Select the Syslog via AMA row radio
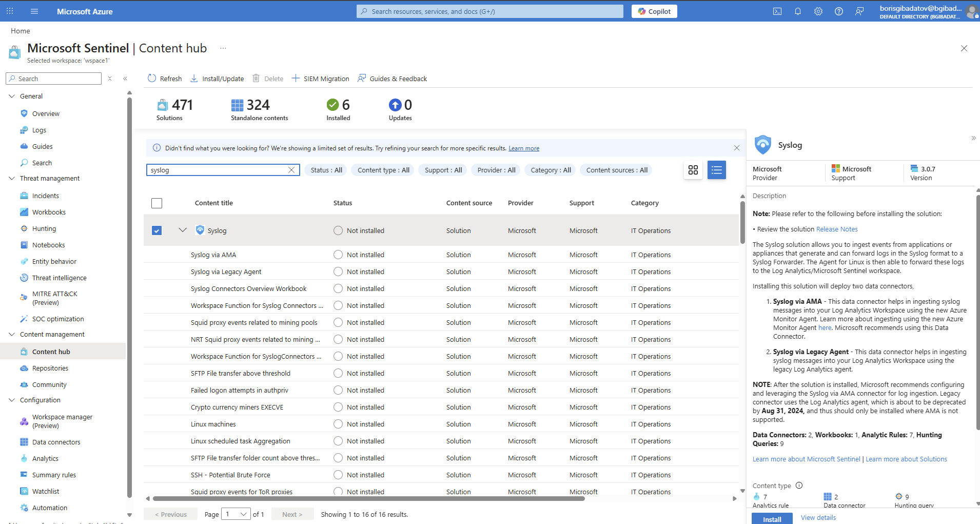 coord(338,255)
